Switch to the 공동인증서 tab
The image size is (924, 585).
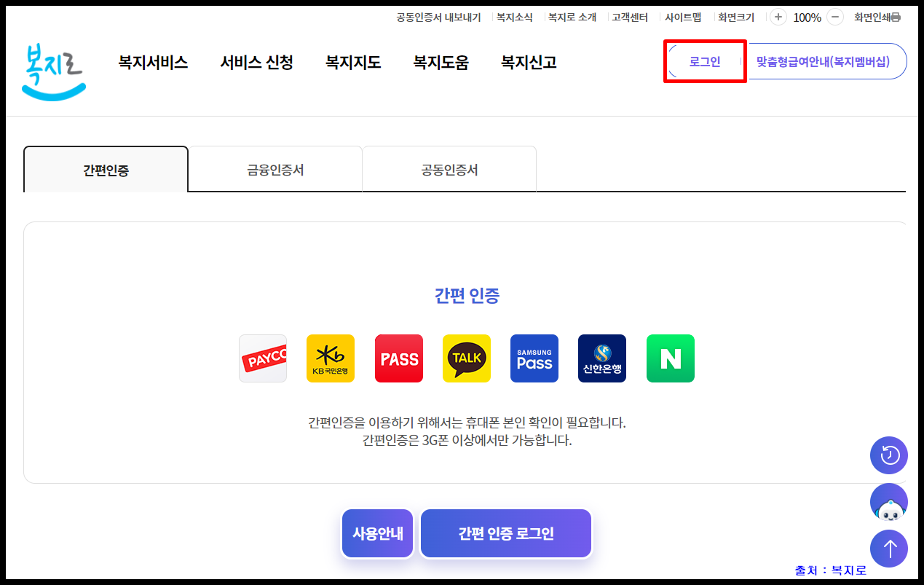[x=449, y=168]
